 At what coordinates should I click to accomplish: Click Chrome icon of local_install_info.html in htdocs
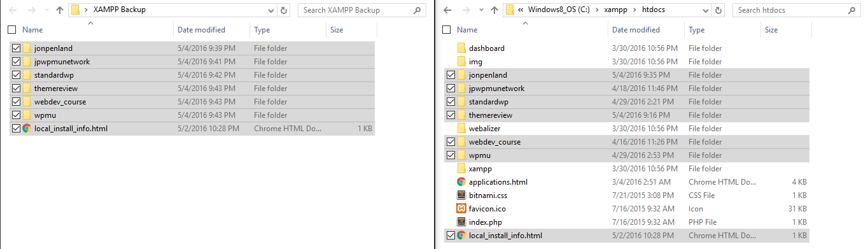tap(461, 236)
